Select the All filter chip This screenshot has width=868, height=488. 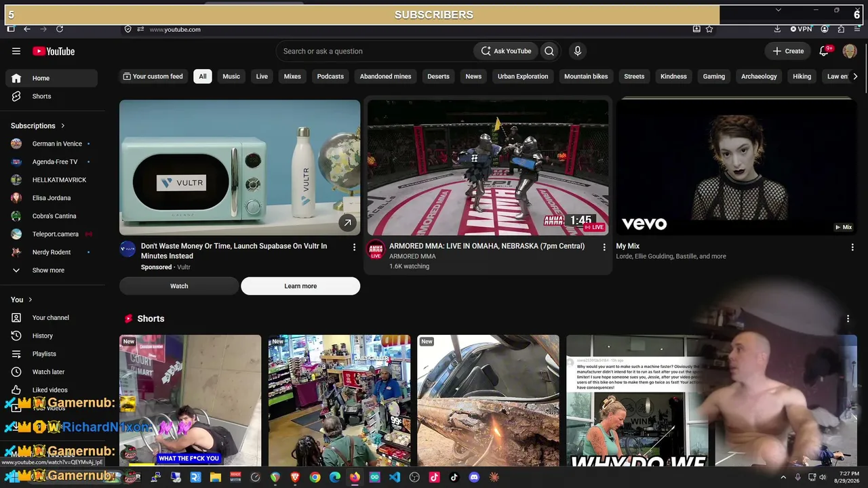tap(203, 77)
